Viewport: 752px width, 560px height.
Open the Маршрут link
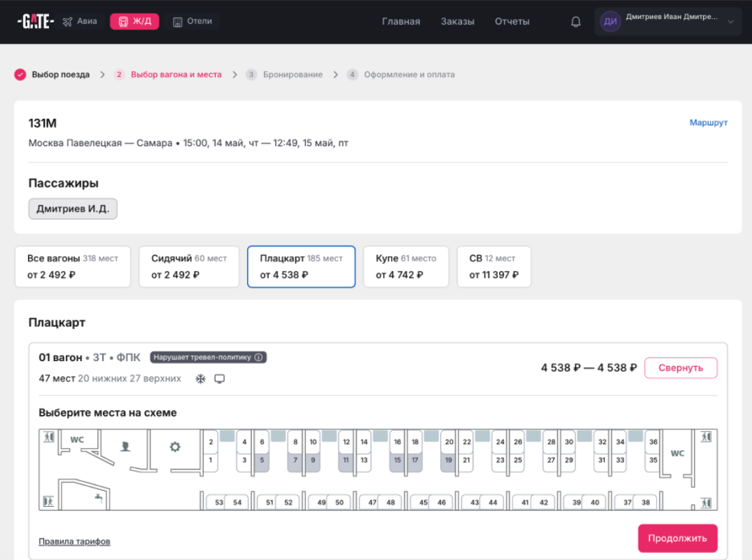(x=708, y=122)
